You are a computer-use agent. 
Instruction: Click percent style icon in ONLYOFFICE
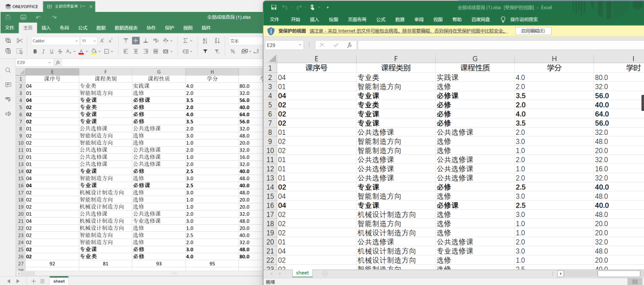[x=233, y=51]
